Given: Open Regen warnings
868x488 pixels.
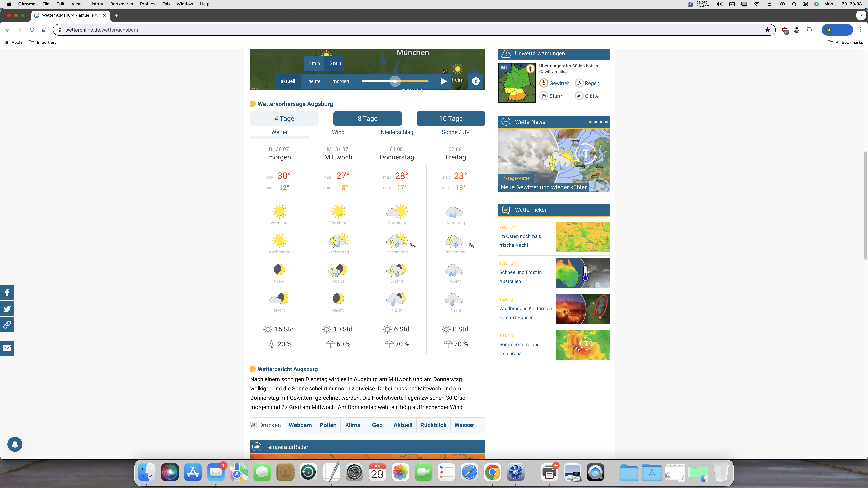Looking at the screenshot, I should [587, 83].
